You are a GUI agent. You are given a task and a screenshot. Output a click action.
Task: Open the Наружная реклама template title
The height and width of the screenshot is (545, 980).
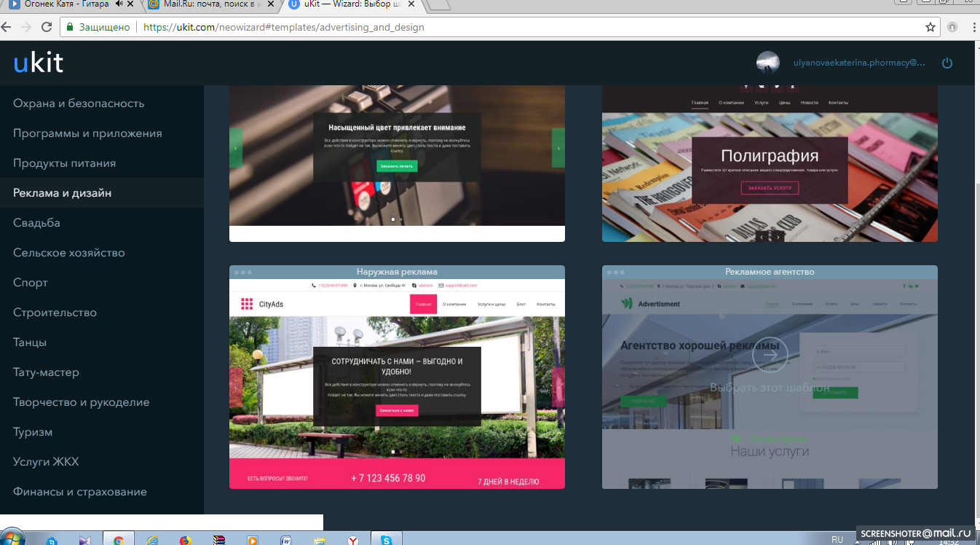[x=397, y=272]
